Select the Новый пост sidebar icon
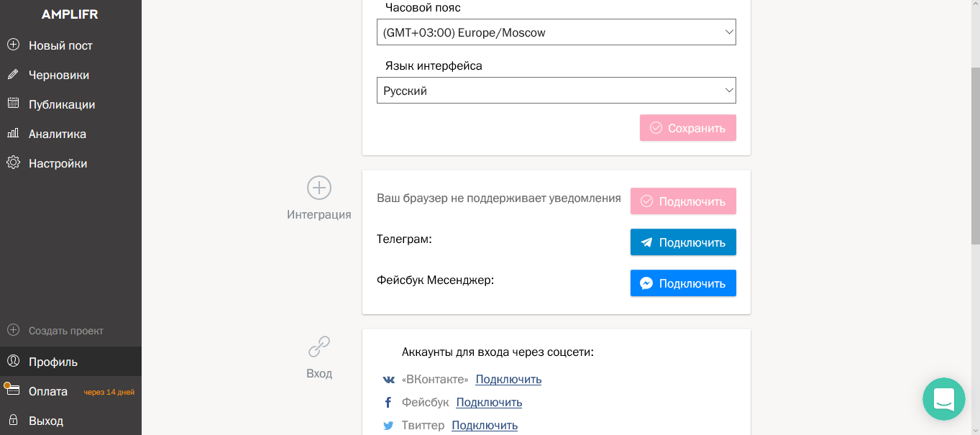The image size is (980, 435). click(x=13, y=45)
